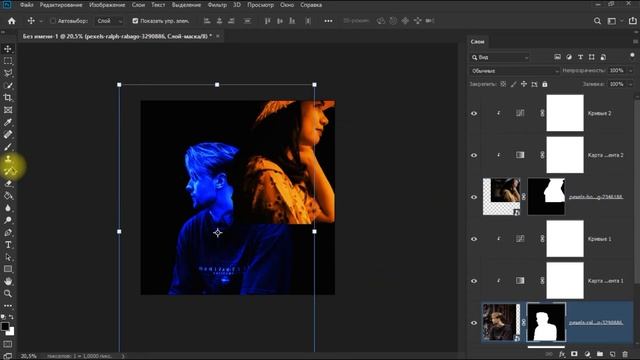Select the Lasso tool
The image size is (640, 360).
[8, 73]
